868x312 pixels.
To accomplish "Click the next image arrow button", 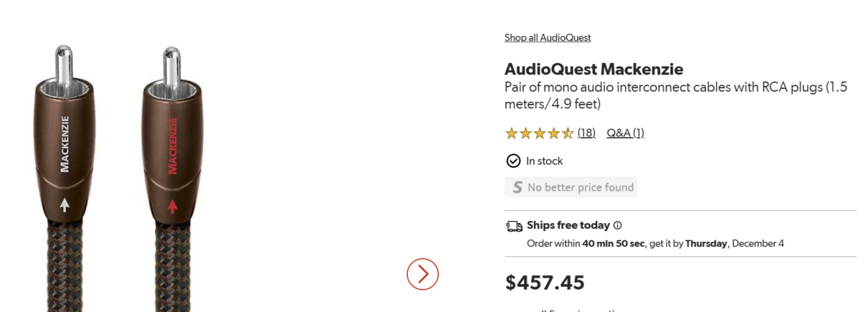I will [x=422, y=274].
